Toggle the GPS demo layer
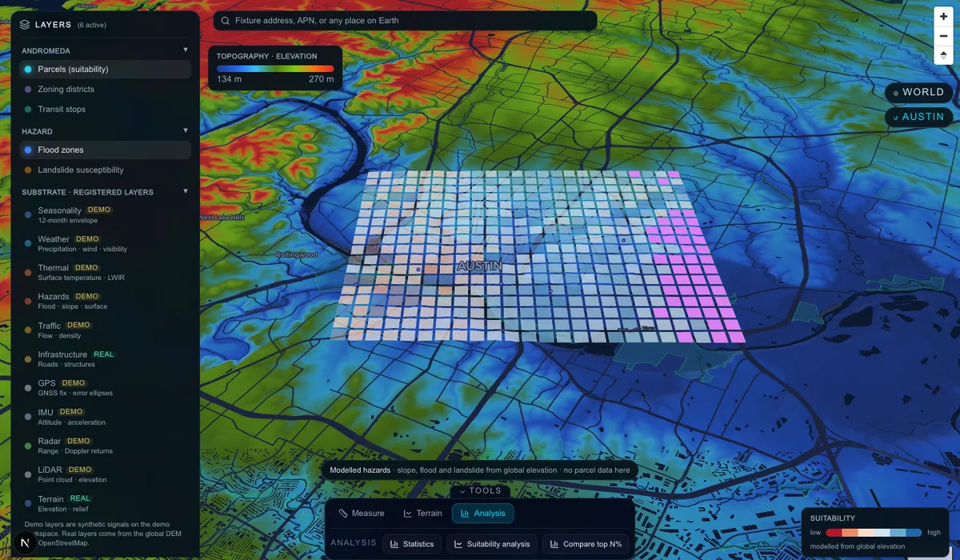 (x=105, y=388)
